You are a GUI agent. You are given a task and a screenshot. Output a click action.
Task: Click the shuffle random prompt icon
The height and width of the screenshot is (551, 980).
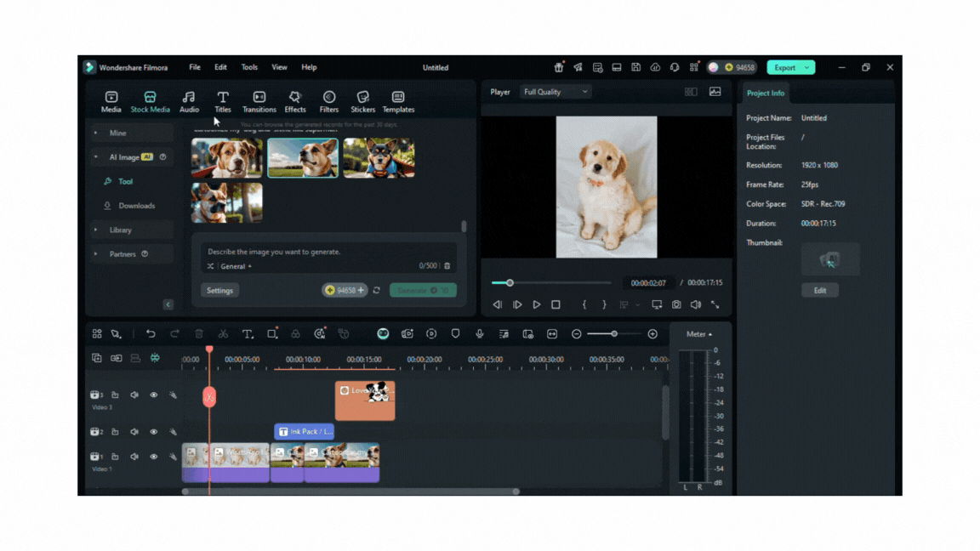click(211, 266)
